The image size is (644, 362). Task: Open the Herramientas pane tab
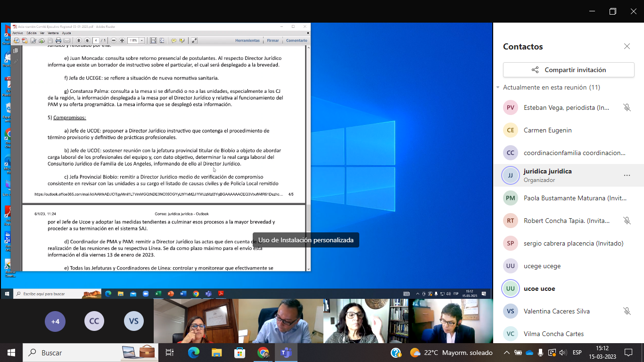[247, 41]
